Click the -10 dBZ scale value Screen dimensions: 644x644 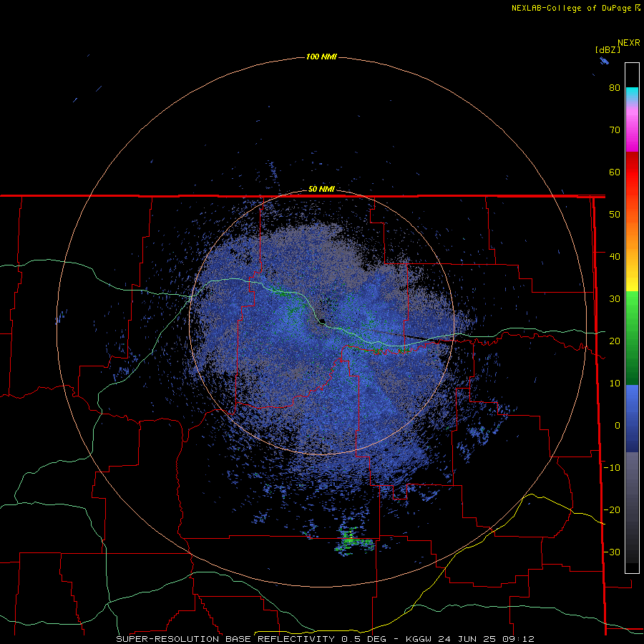click(x=612, y=467)
